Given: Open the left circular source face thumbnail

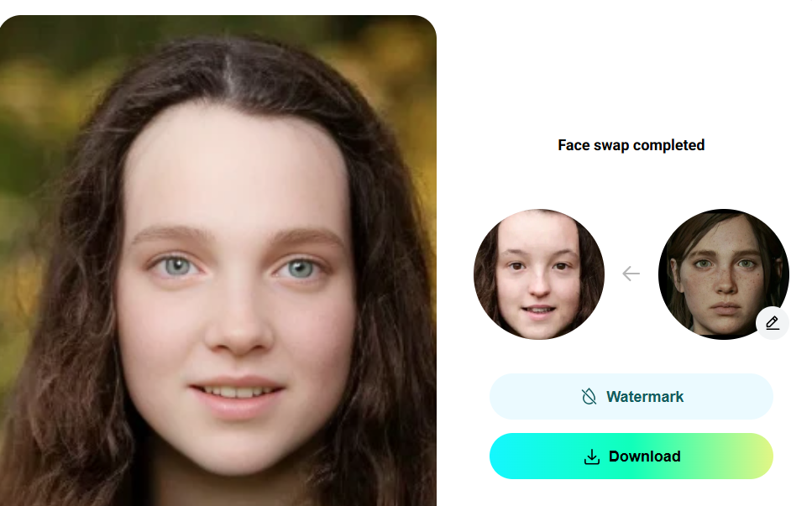Looking at the screenshot, I should pos(539,274).
